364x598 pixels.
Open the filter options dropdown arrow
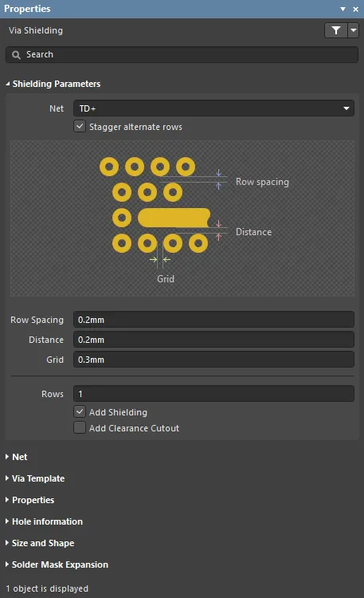click(x=354, y=30)
